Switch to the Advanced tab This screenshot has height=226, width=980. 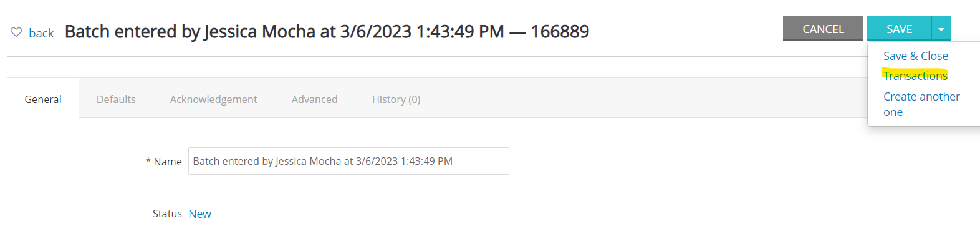tap(314, 99)
